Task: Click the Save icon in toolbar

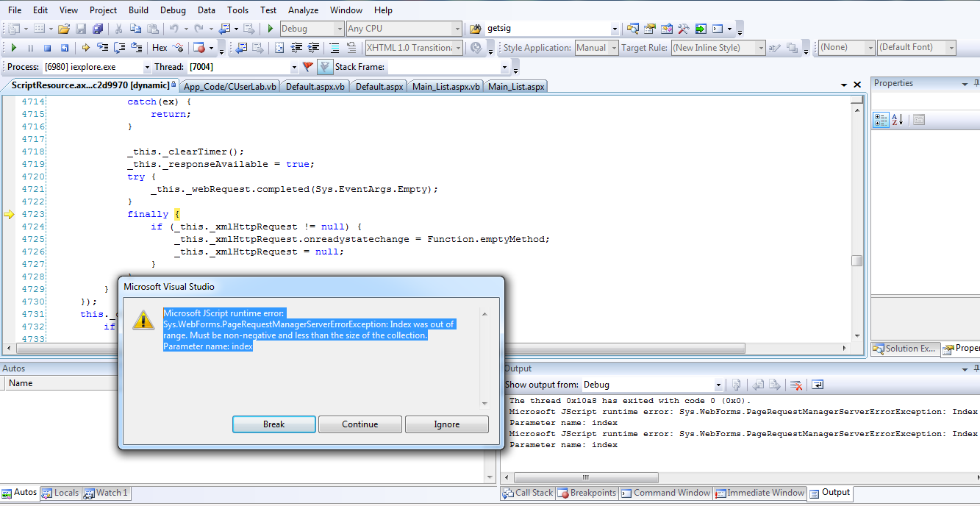Action: coord(81,29)
